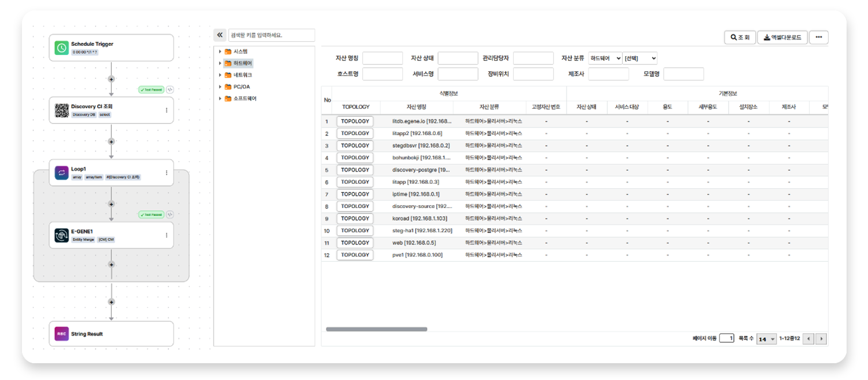The width and height of the screenshot is (868, 380).
Task: Click plus connector below Schedule Trigger
Action: pyautogui.click(x=111, y=79)
